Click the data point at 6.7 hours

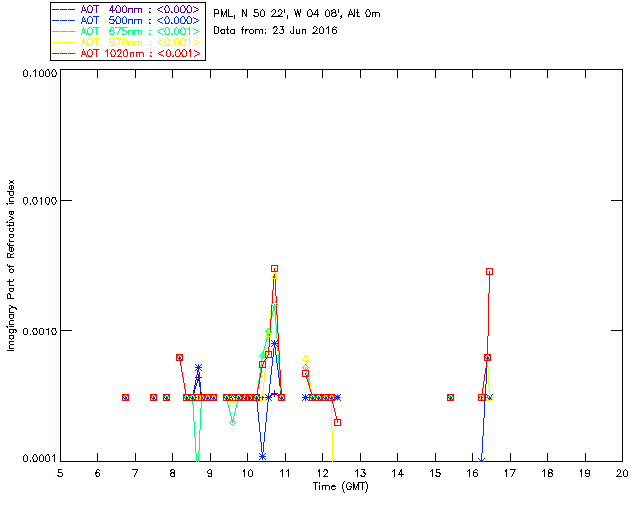126,397
